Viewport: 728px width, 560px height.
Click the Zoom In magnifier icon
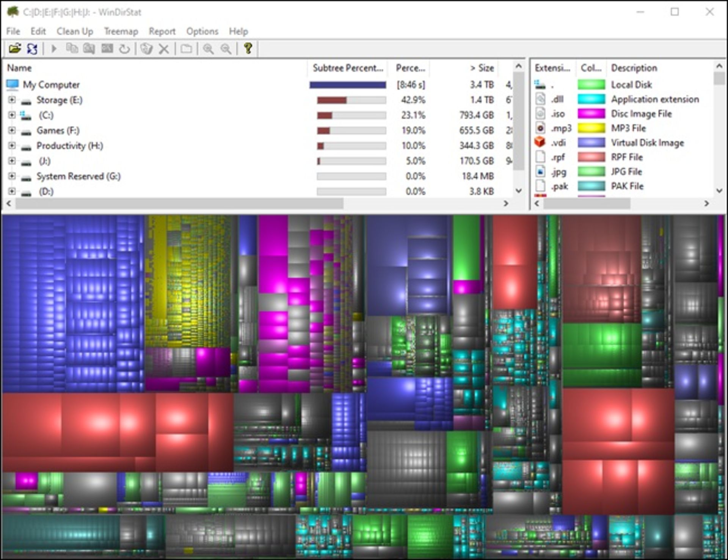(208, 49)
